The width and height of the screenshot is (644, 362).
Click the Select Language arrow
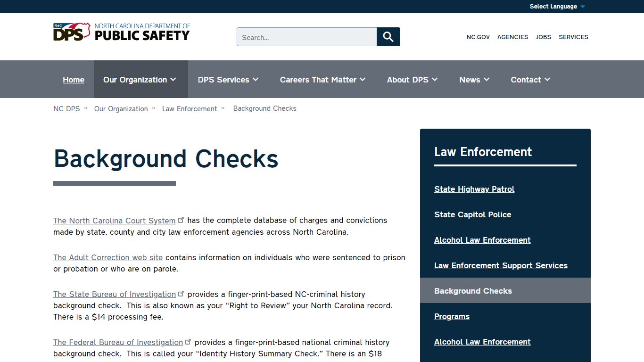coord(583,7)
